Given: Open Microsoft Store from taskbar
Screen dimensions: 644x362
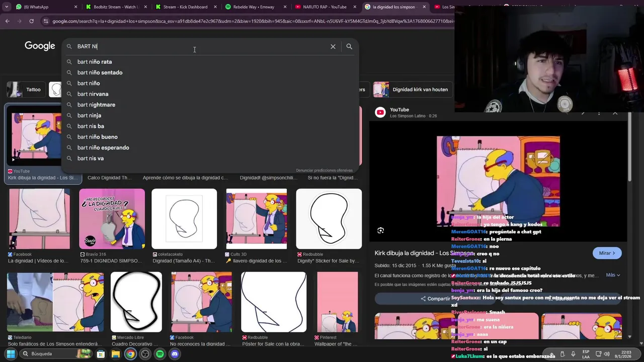Looking at the screenshot, I should (x=101, y=354).
